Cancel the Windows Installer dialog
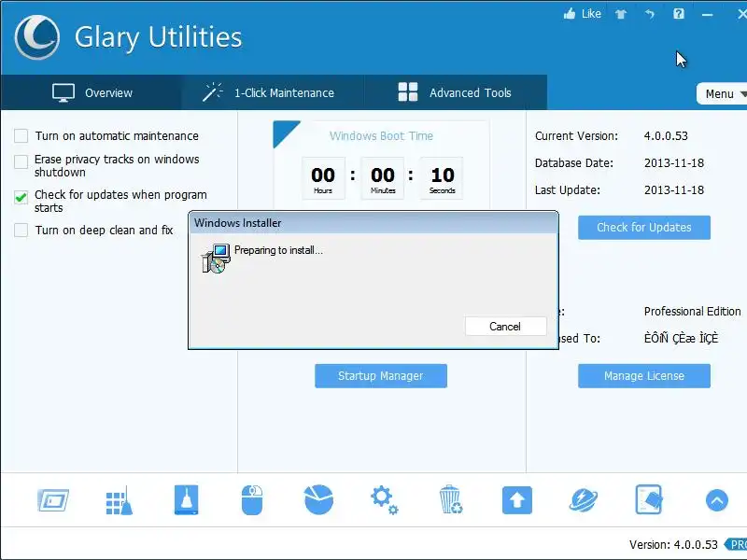This screenshot has height=560, width=747. click(505, 327)
